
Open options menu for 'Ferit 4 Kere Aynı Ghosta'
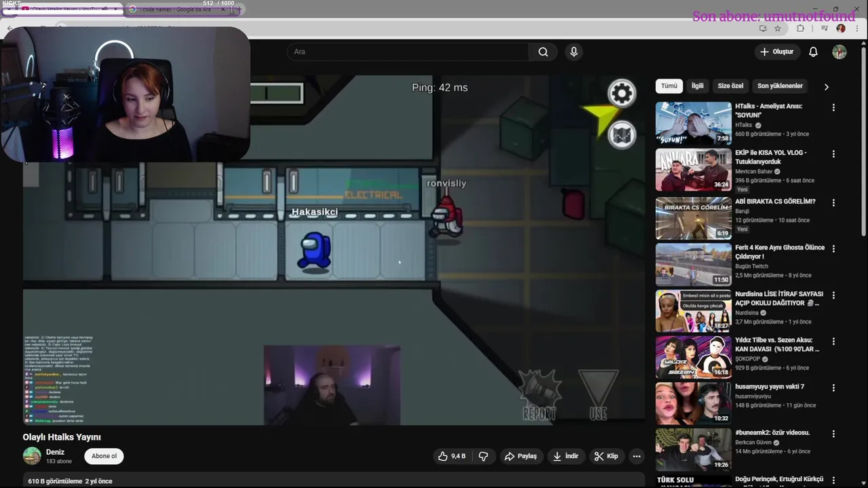833,249
